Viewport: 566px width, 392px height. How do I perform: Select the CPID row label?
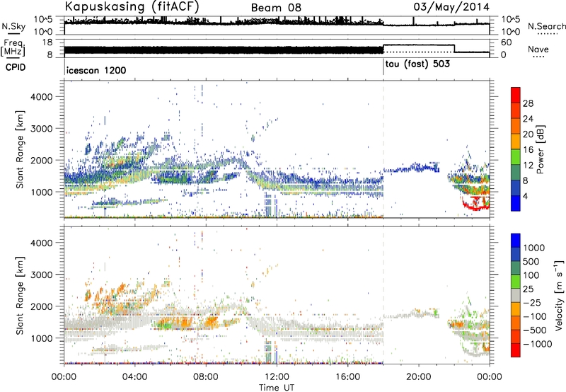click(x=16, y=67)
